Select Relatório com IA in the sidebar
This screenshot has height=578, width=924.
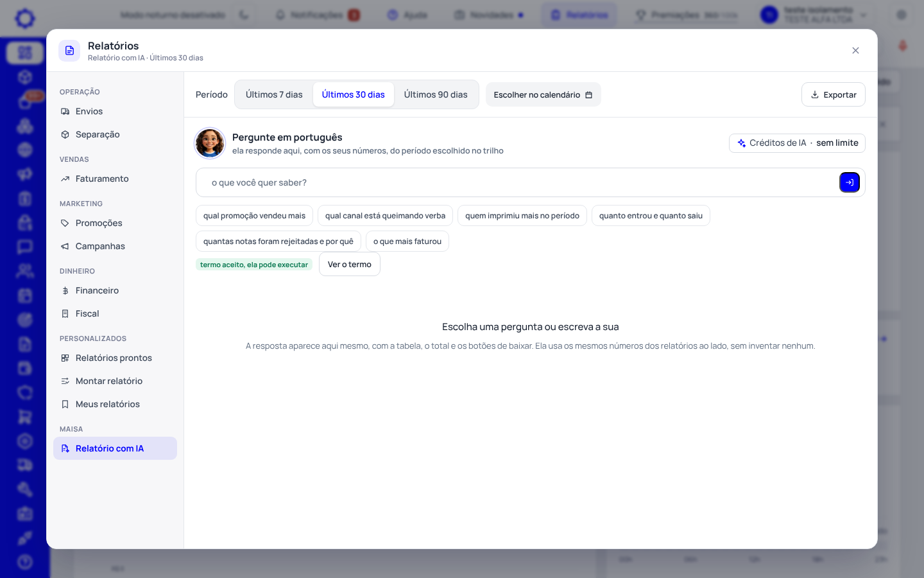click(x=115, y=448)
